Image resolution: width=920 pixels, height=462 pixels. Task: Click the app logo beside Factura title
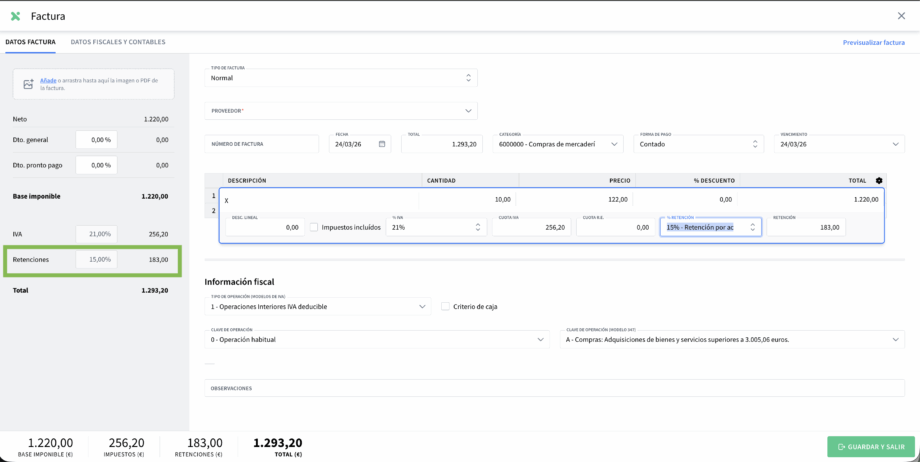coord(15,15)
